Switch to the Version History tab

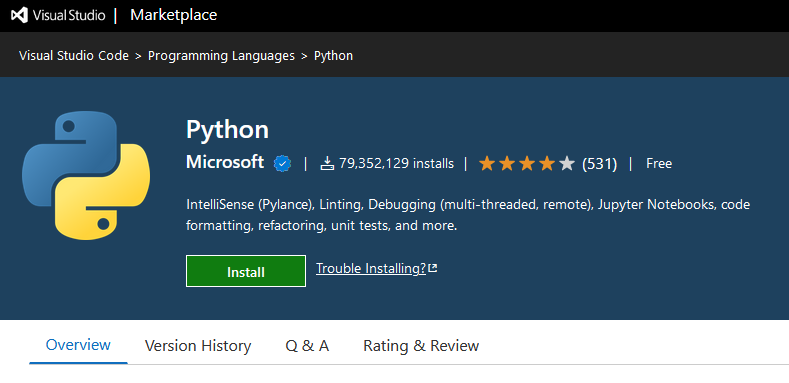pyautogui.click(x=198, y=346)
